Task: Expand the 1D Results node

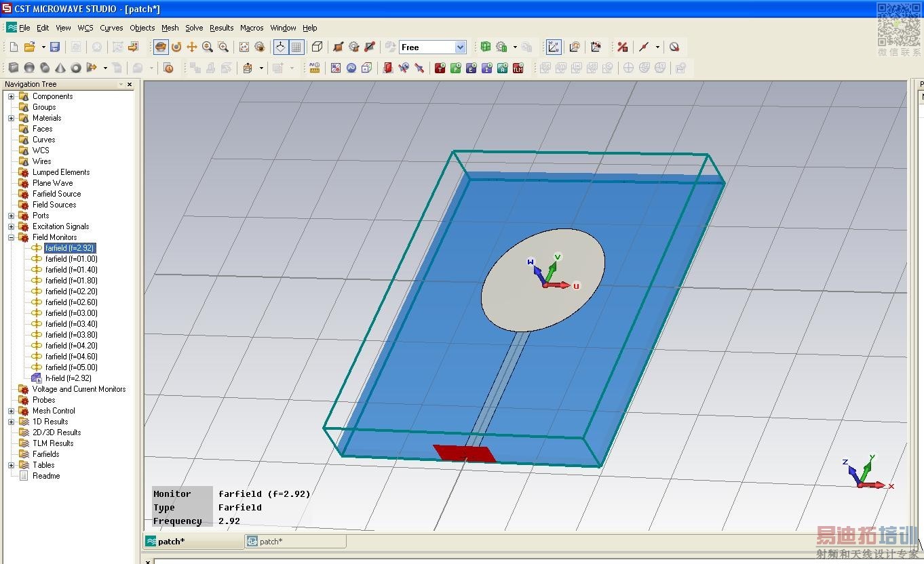Action: 11,422
